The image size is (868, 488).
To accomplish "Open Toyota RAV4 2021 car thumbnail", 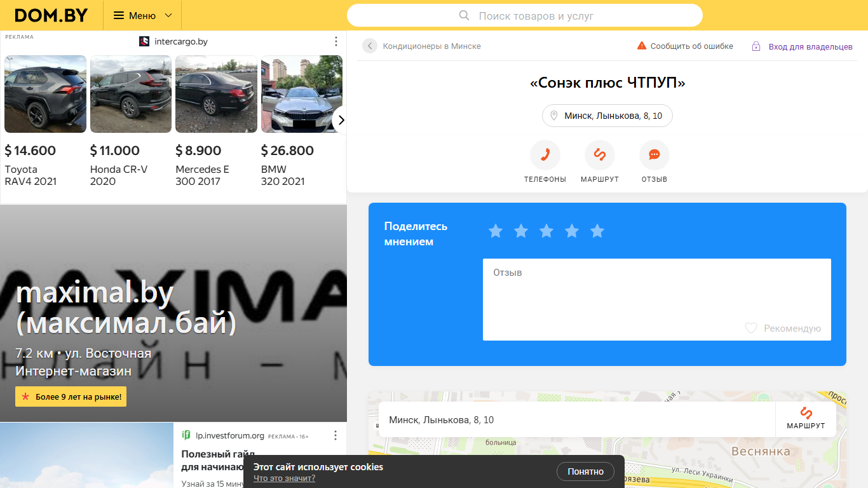I will pos(45,94).
